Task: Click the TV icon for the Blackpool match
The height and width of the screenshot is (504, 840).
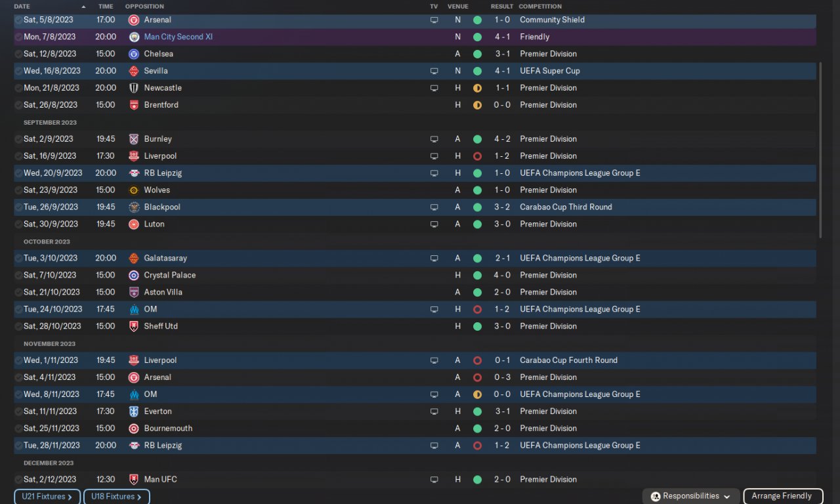Action: (x=434, y=207)
